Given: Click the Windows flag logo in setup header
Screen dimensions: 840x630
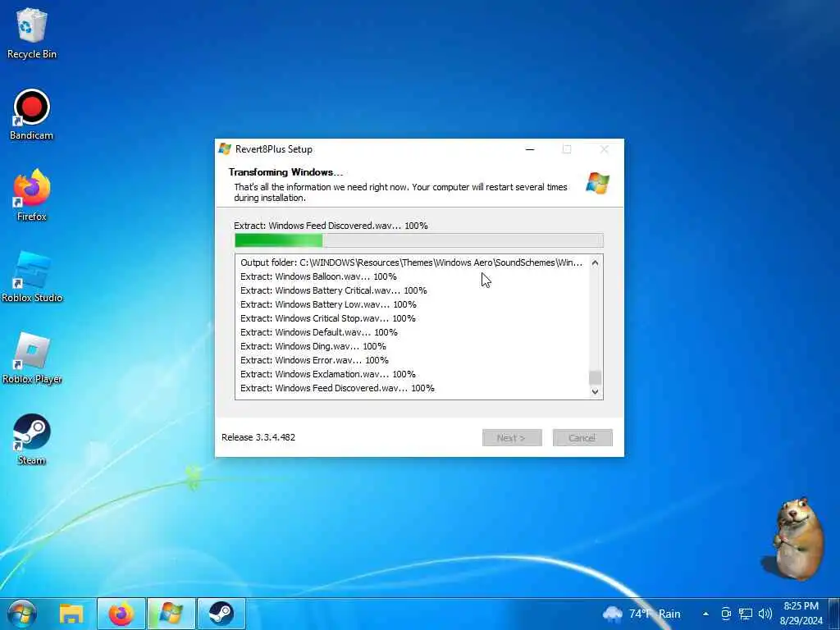Looking at the screenshot, I should click(597, 183).
